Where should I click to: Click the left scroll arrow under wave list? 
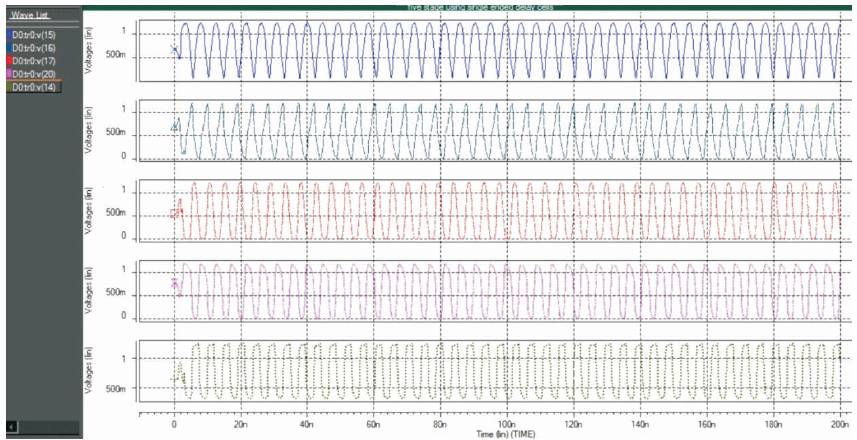coord(9,427)
